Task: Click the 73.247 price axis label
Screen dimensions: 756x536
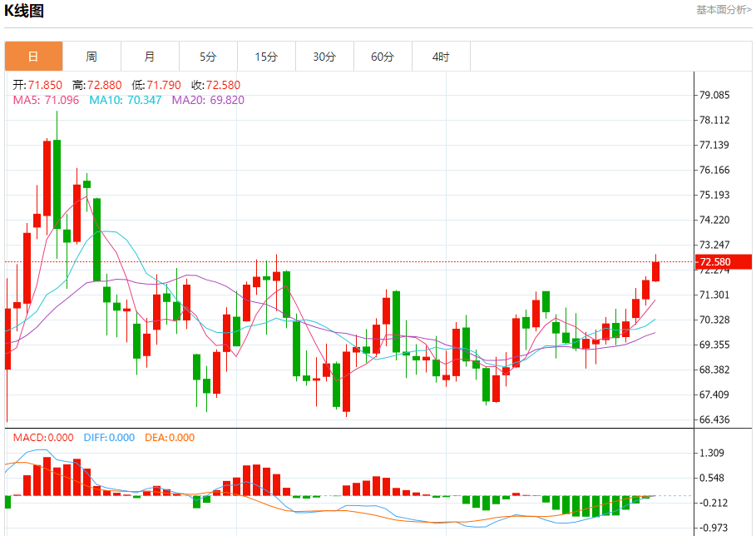Action: point(714,245)
